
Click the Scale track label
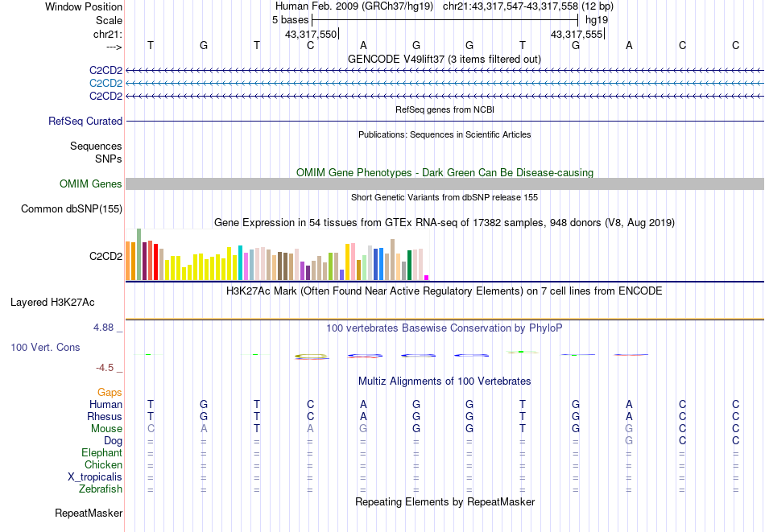pos(109,20)
